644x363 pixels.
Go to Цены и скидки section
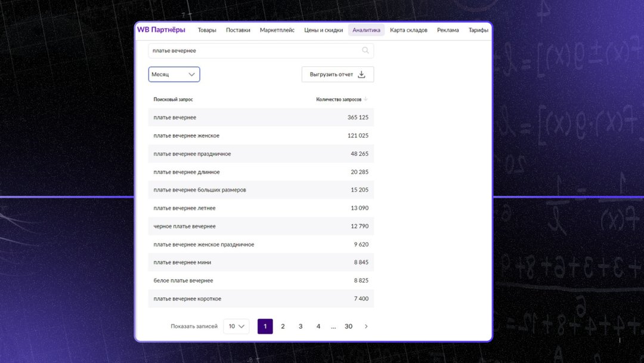click(x=323, y=30)
